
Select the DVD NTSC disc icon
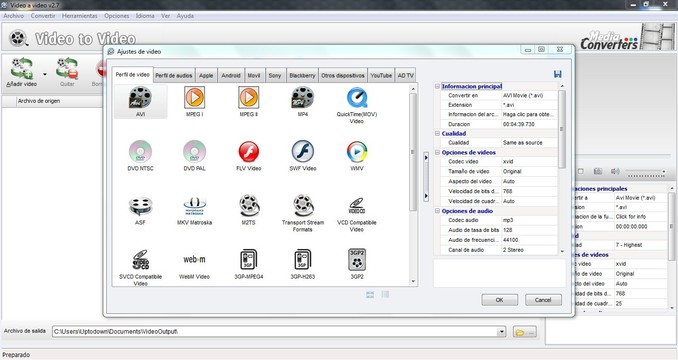coord(141,151)
